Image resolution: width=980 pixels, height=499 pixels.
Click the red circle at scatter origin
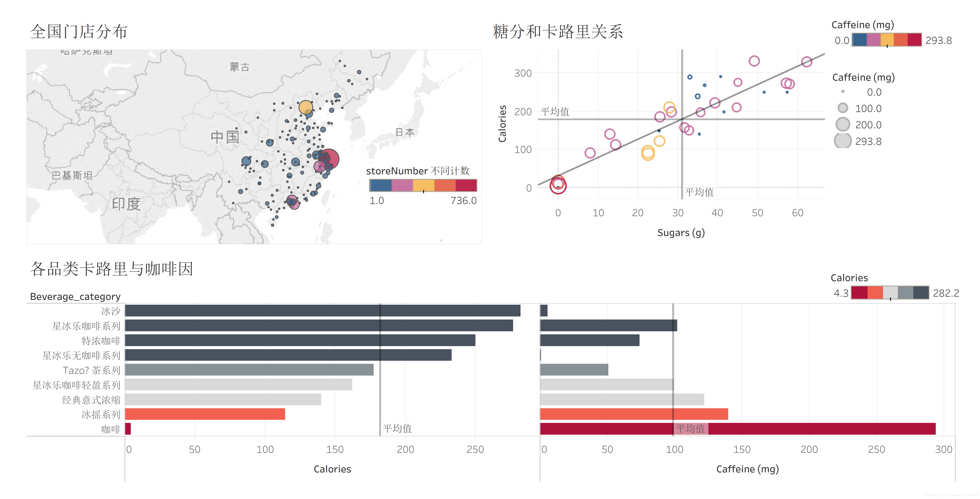pyautogui.click(x=558, y=186)
